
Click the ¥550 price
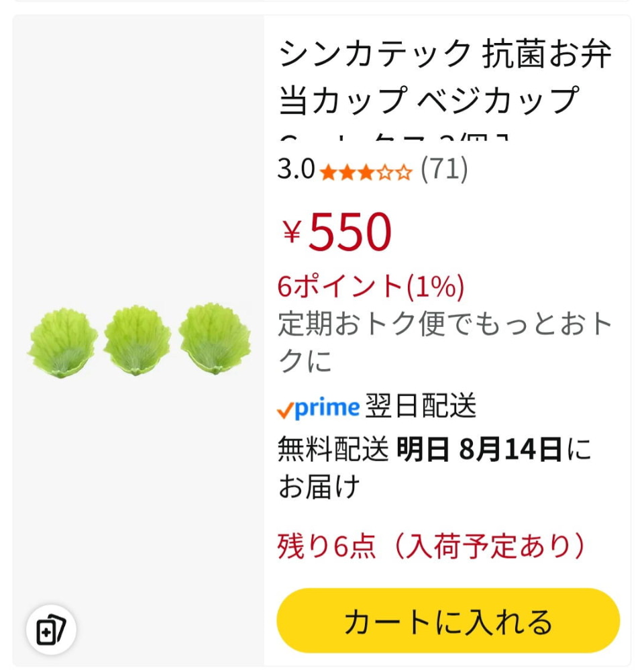pos(336,232)
